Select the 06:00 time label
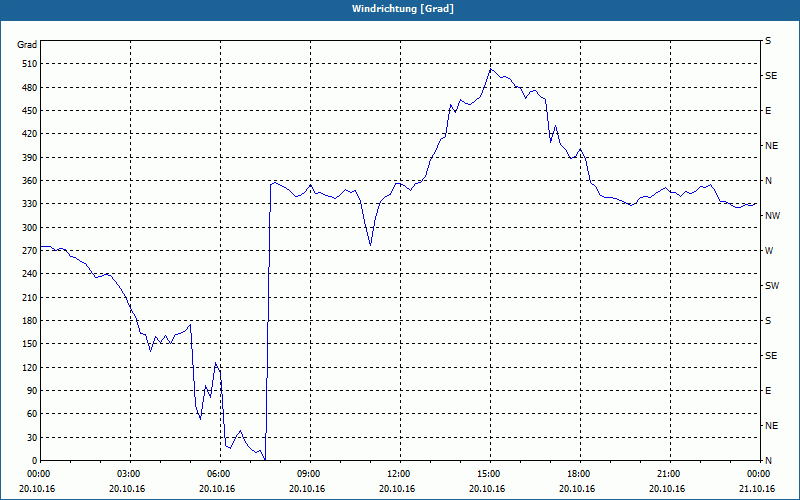The height and width of the screenshot is (500, 800). click(x=217, y=474)
